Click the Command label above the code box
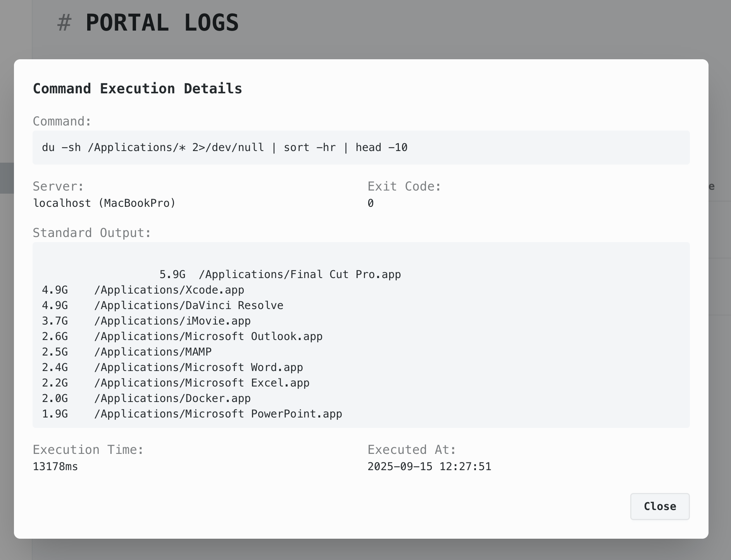 click(62, 121)
